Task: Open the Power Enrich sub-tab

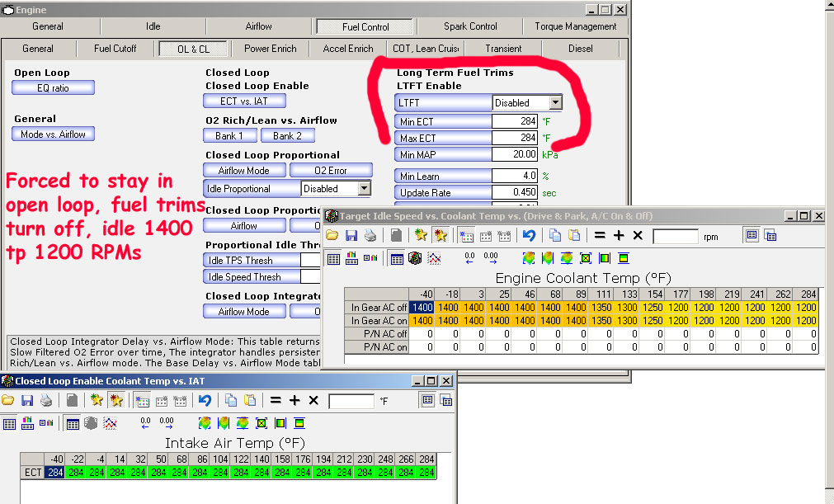Action: pyautogui.click(x=270, y=49)
